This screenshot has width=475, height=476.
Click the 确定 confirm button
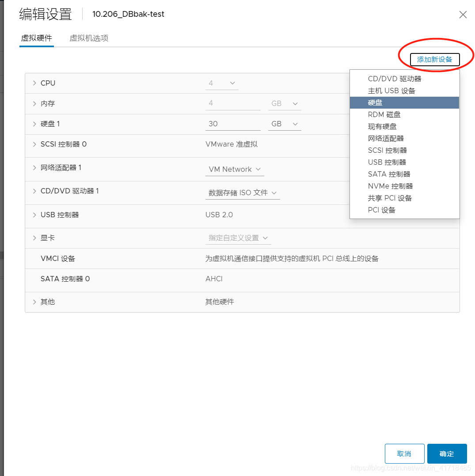click(447, 453)
